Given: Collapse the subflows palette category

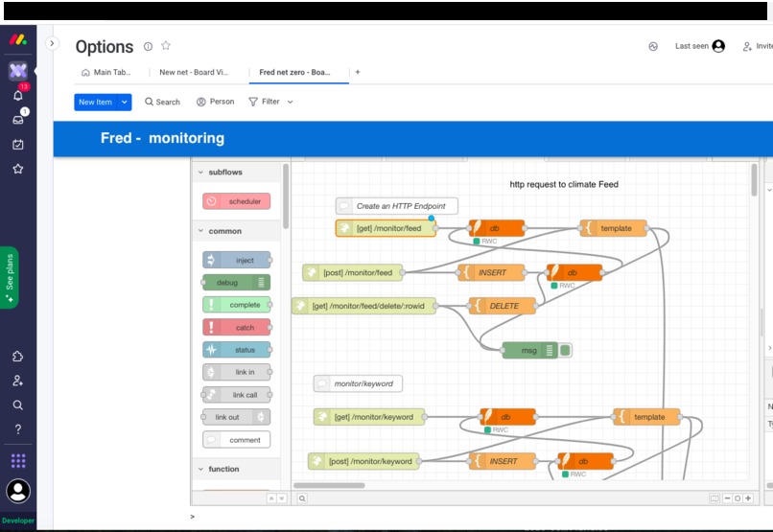Looking at the screenshot, I should click(200, 173).
